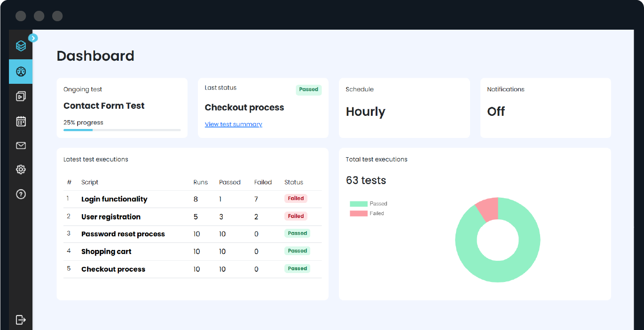Click the logout icon at sidebar bottom
Screen dimensions: 644x330
(x=21, y=320)
